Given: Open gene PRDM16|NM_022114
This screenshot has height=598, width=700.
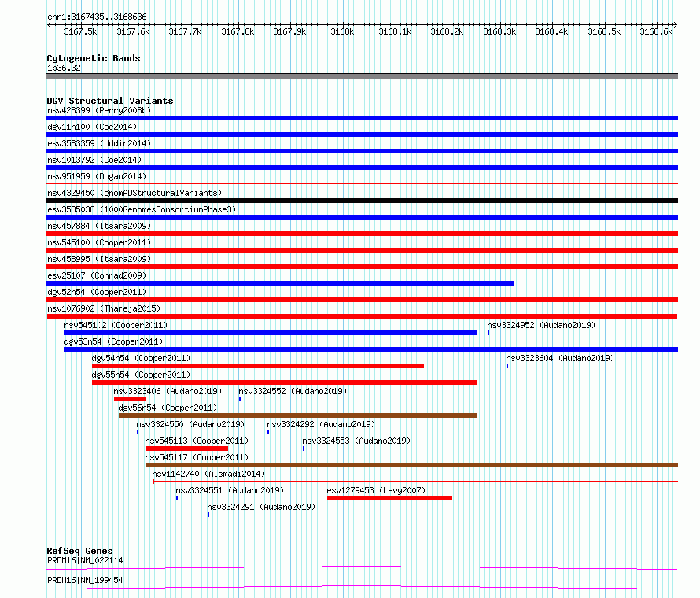Looking at the screenshot, I should pos(85,560).
